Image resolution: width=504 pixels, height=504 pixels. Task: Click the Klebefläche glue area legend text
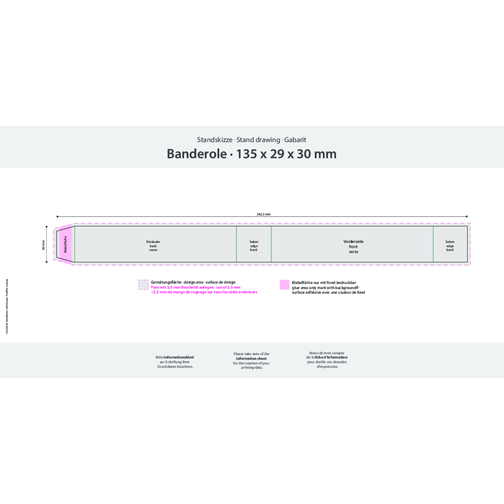coord(328,287)
